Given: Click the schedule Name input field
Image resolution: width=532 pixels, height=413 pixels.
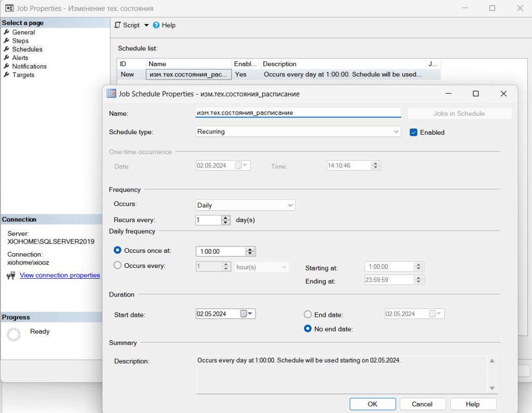Looking at the screenshot, I should click(x=298, y=113).
